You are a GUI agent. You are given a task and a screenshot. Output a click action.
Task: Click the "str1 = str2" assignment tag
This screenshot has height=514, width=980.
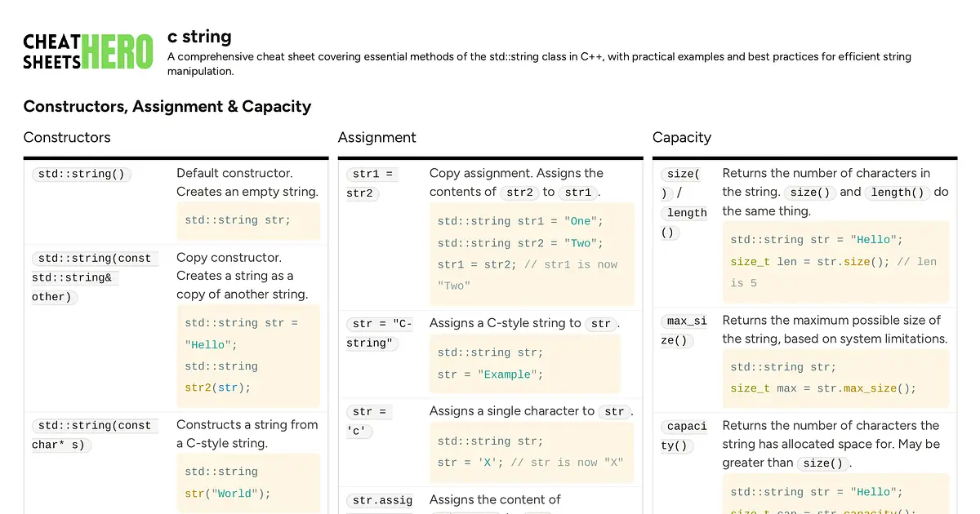372,184
